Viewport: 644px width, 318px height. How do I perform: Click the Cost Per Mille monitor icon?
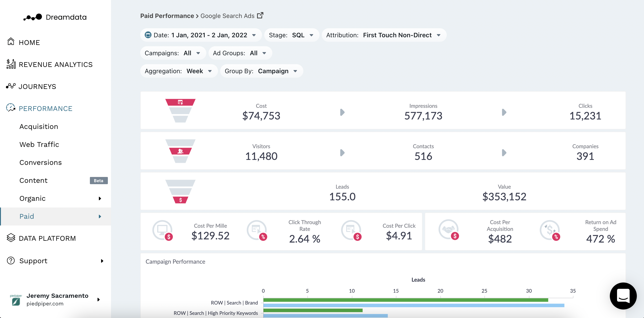pos(162,230)
